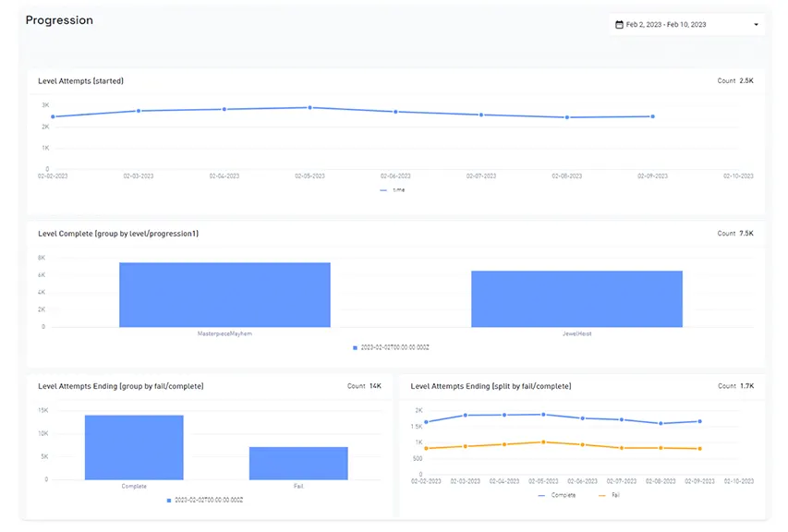The image size is (788, 532).
Task: Click the Feb 2, 2023 - Feb 10, 2023 date field
Action: [x=665, y=25]
